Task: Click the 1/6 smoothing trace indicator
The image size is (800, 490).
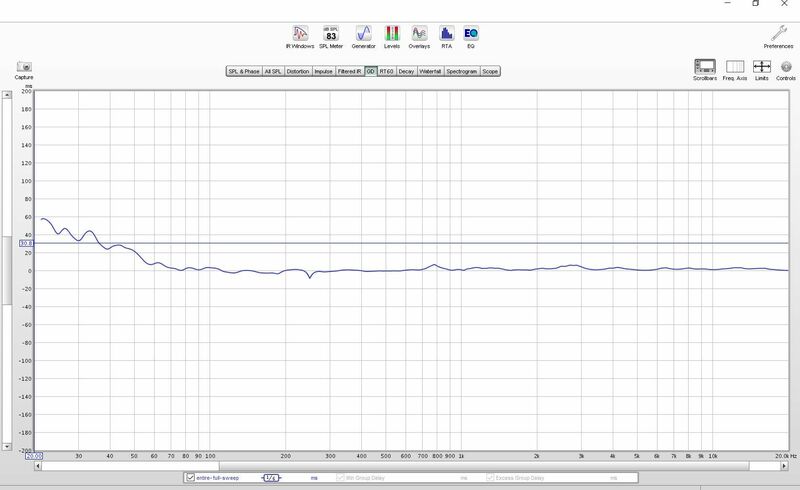Action: click(271, 478)
